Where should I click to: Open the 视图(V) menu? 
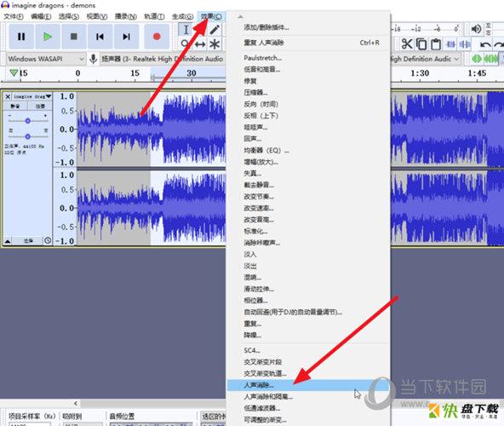[x=97, y=16]
